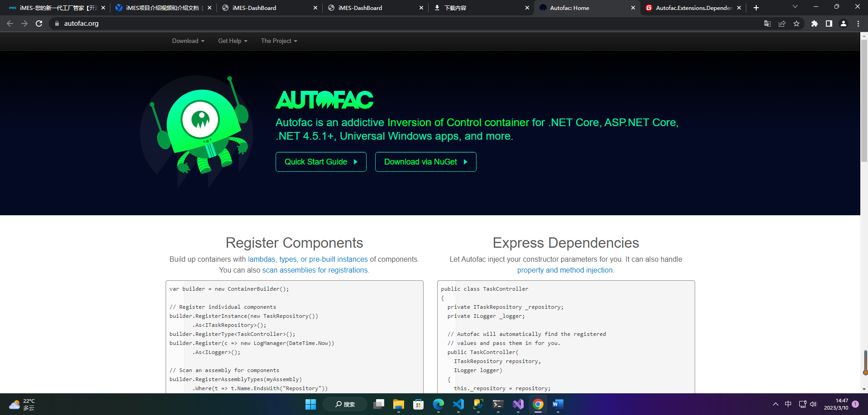Toggle the browser side panel

click(x=829, y=24)
